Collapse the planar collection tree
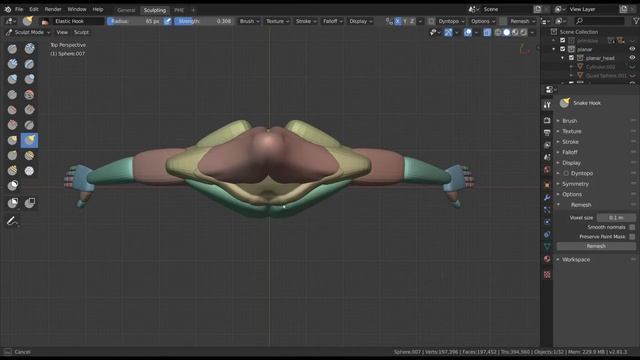640x360 pixels. (x=554, y=49)
